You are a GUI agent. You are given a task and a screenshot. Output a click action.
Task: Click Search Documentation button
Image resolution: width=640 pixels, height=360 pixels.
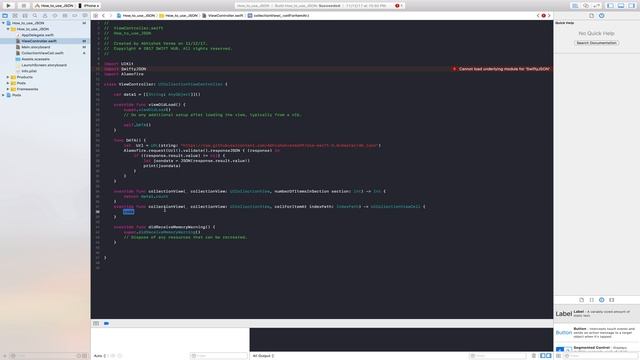pyautogui.click(x=596, y=43)
